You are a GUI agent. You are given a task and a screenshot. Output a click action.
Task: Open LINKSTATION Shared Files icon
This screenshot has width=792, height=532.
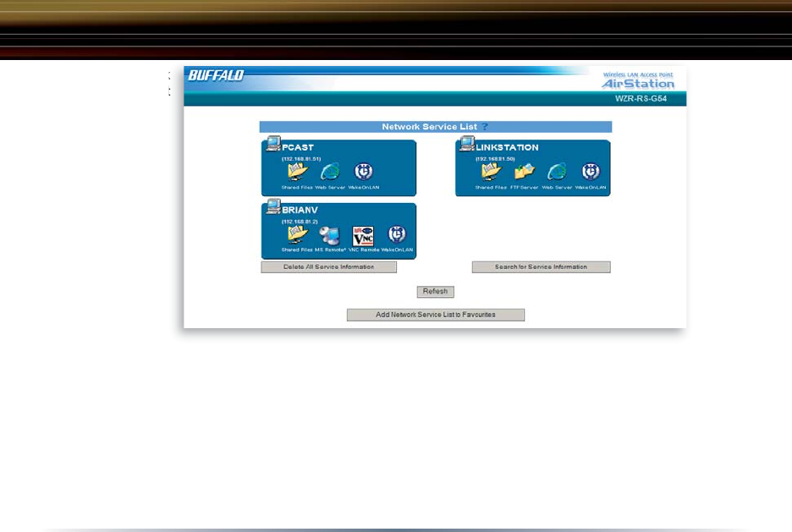click(491, 173)
